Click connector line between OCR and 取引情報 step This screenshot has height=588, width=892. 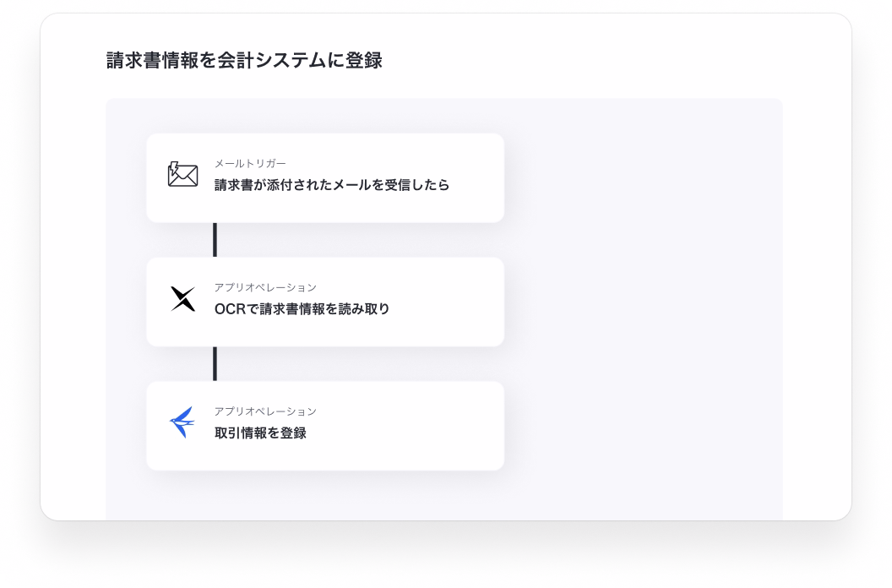coord(215,364)
